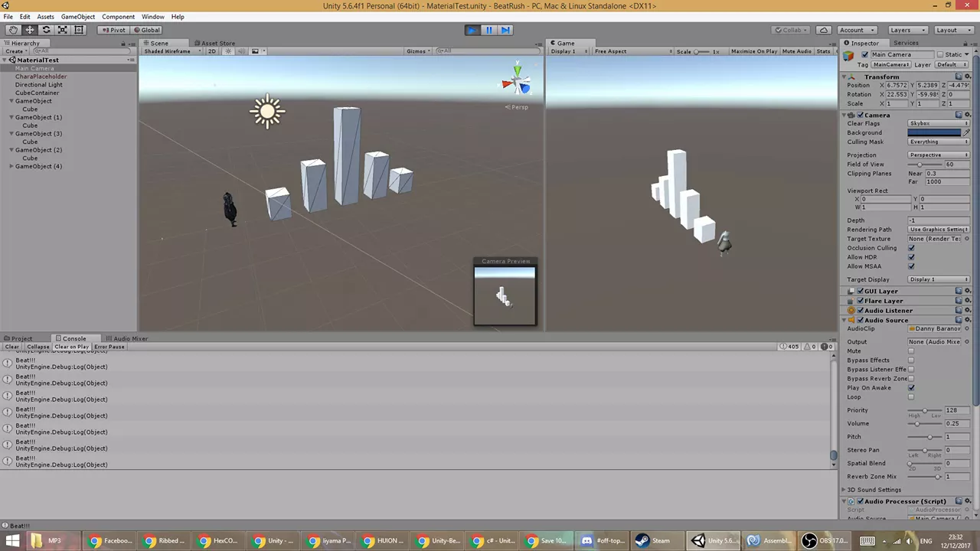
Task: Uncheck Allow HDR
Action: [x=911, y=257]
